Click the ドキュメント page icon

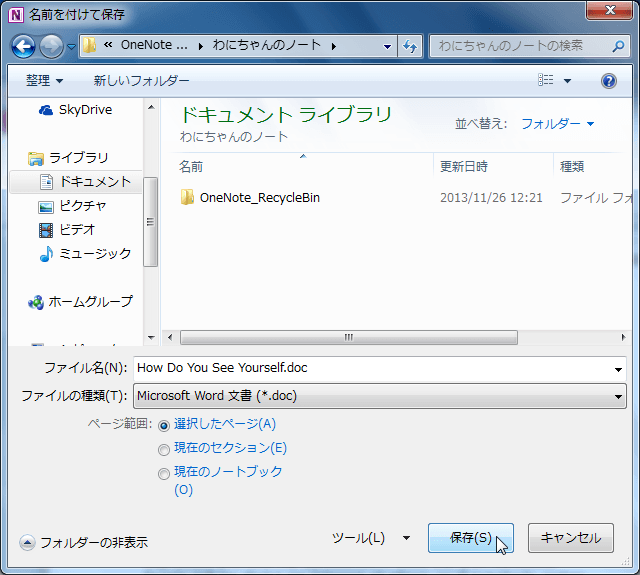46,182
